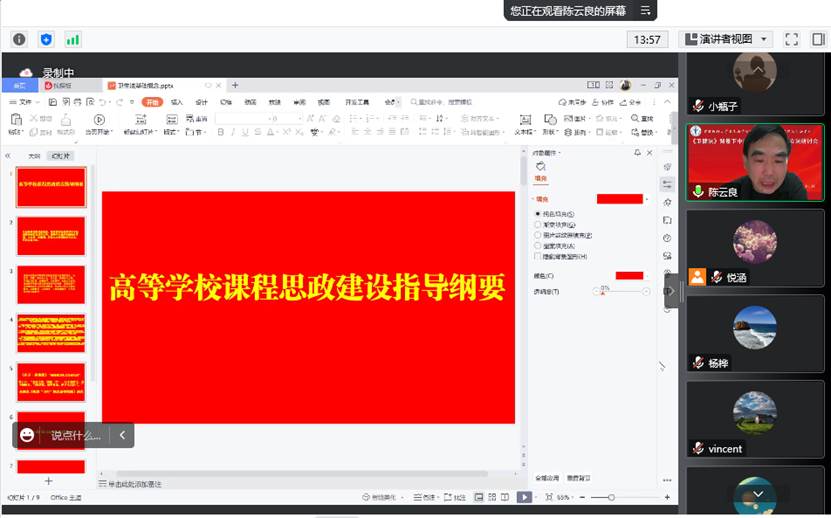Click the emoji icon in the chat bar
831x518 pixels.
[27, 435]
